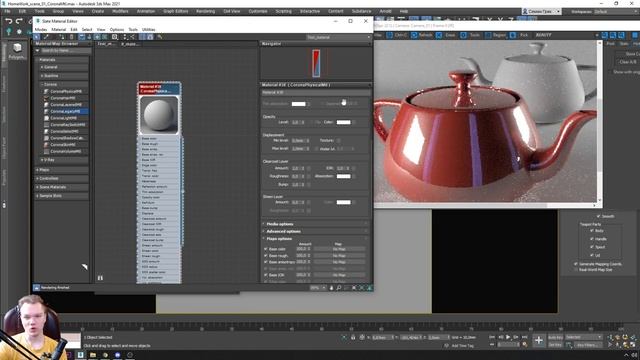Screen dimensions: 640x360
Task: Click the Region icon in the render window
Action: point(488,35)
